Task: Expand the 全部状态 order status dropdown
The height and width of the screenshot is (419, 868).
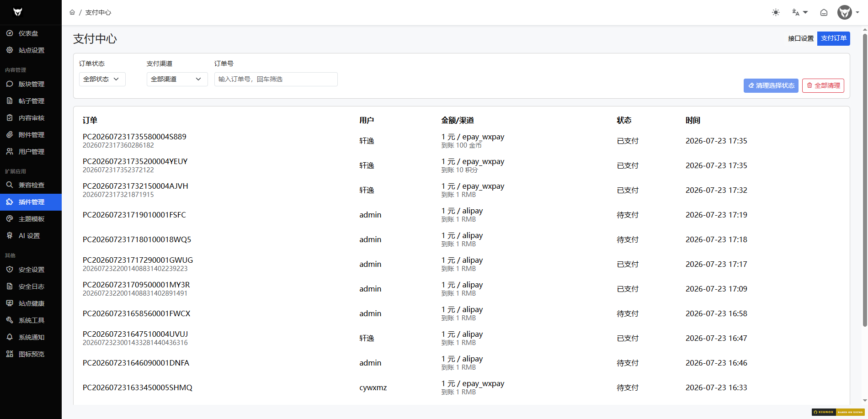Action: tap(102, 79)
